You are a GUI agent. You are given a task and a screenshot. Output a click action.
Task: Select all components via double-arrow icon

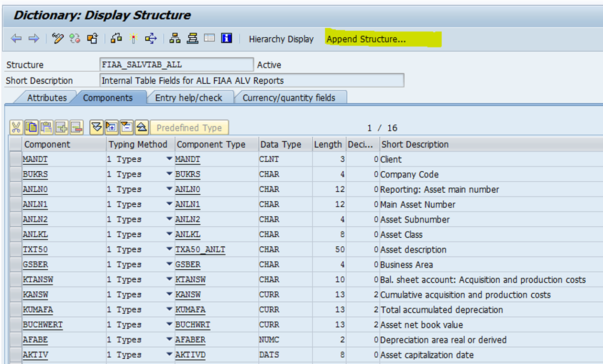(96, 127)
